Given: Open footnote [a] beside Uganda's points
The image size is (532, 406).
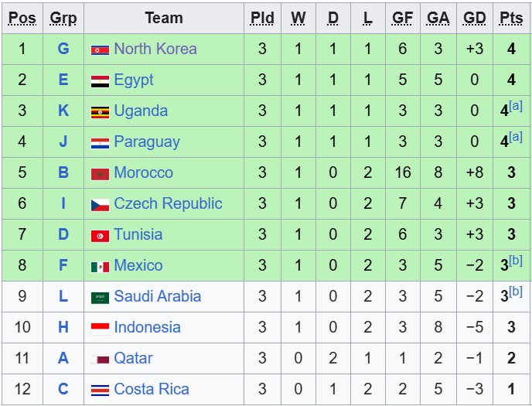Looking at the screenshot, I should point(516,106).
